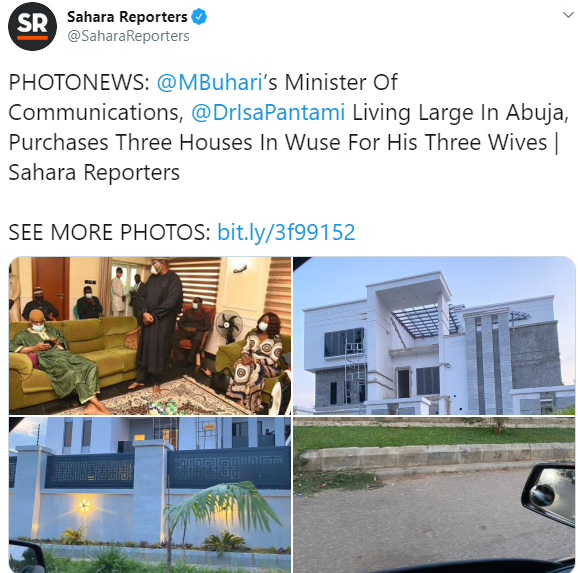Click the "SEE MORE PHOTOS:" text
The width and height of the screenshot is (578, 573).
click(109, 232)
